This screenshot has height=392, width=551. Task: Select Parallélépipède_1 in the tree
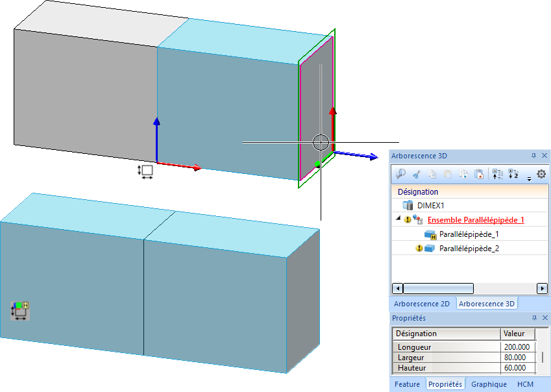point(469,234)
